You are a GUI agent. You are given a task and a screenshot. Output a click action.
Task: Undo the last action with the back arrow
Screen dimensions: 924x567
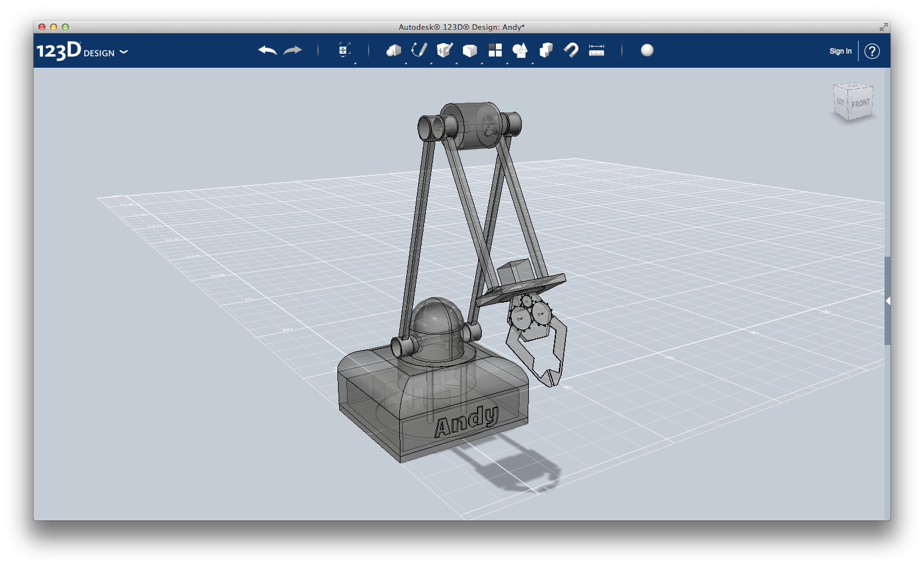point(267,51)
